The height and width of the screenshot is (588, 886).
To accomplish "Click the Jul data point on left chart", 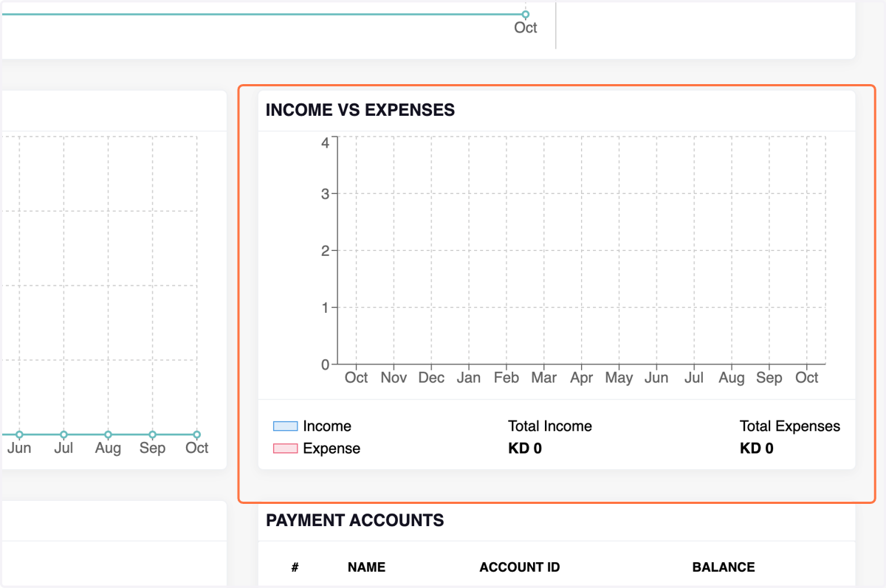I will pos(63,435).
